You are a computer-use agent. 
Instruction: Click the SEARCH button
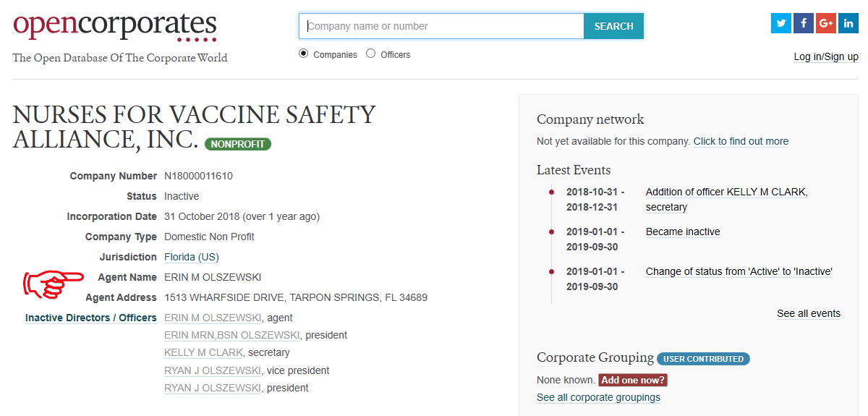[x=613, y=26]
